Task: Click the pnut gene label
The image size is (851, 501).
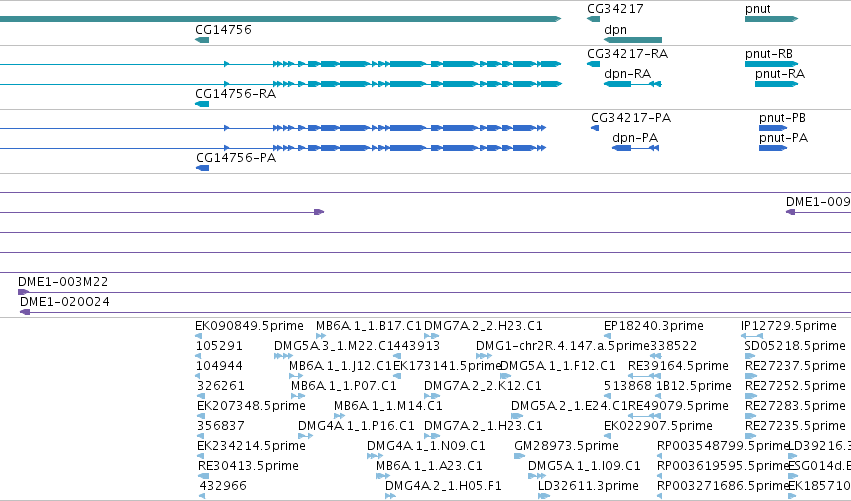Action: click(x=758, y=9)
